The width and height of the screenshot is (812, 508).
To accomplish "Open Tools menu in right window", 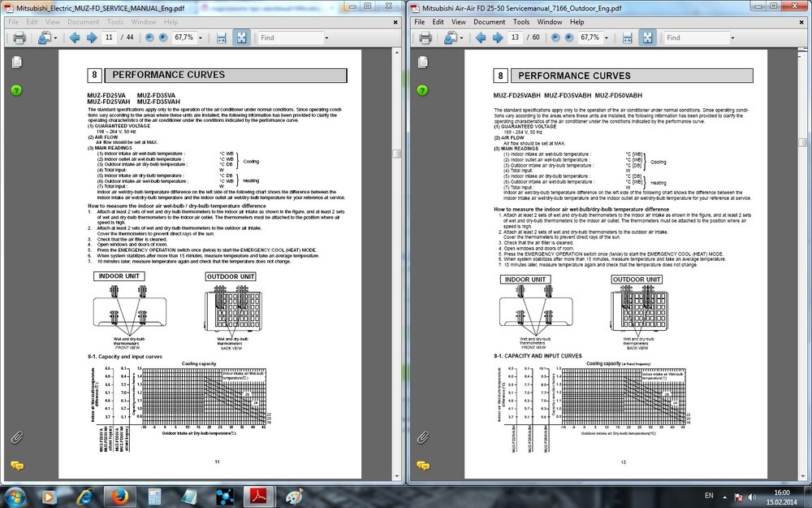I will [521, 22].
